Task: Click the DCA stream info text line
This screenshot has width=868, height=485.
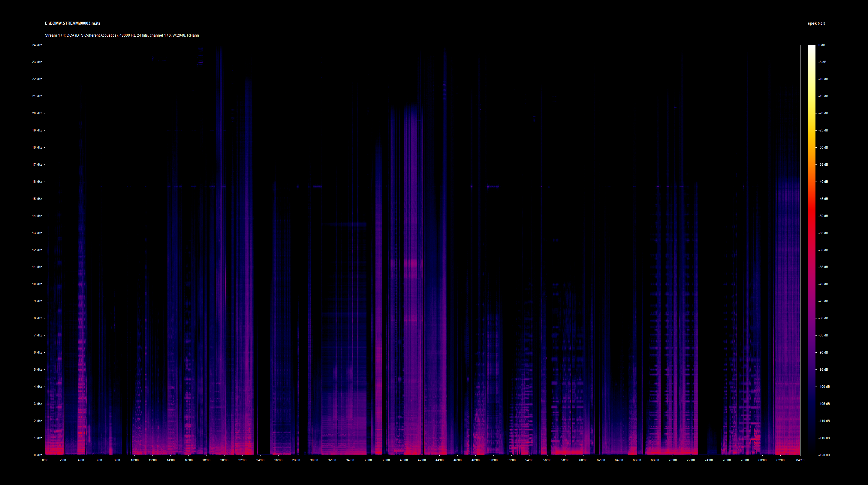Action: tap(122, 35)
